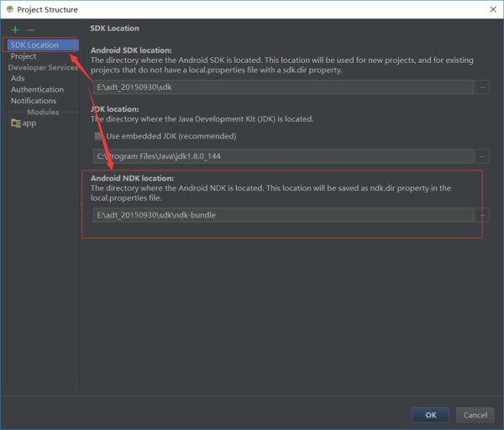Screen dimensions: 504x430
Task: Click the Android Studio icon in title bar
Action: [10, 9]
